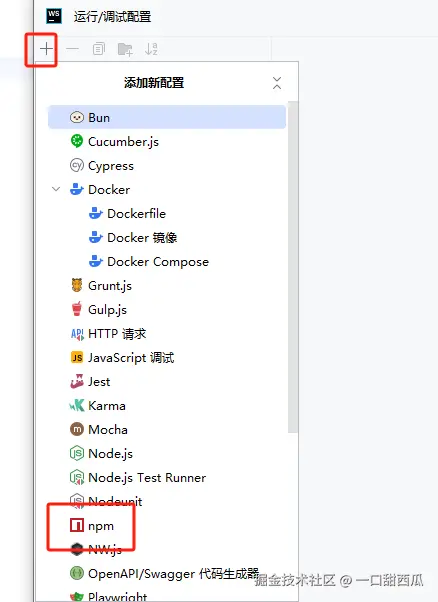Viewport: 438px width, 602px height.
Task: Choose the npm configuration
Action: 167,526
